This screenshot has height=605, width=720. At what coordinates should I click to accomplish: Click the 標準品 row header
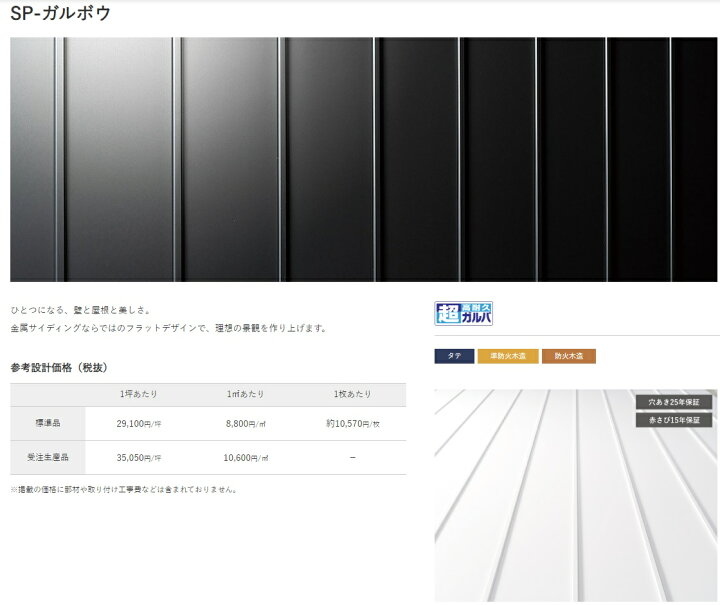[48, 423]
